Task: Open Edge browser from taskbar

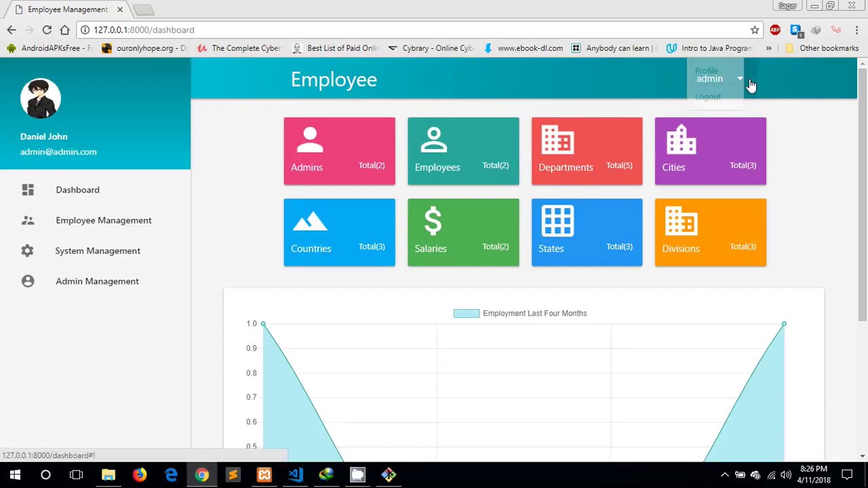Action: [x=171, y=474]
